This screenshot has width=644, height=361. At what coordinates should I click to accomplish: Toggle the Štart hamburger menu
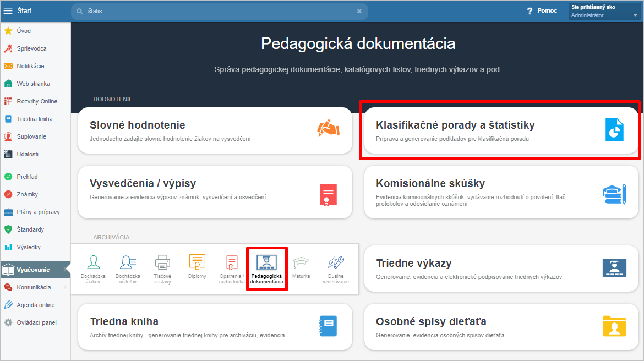coord(8,11)
